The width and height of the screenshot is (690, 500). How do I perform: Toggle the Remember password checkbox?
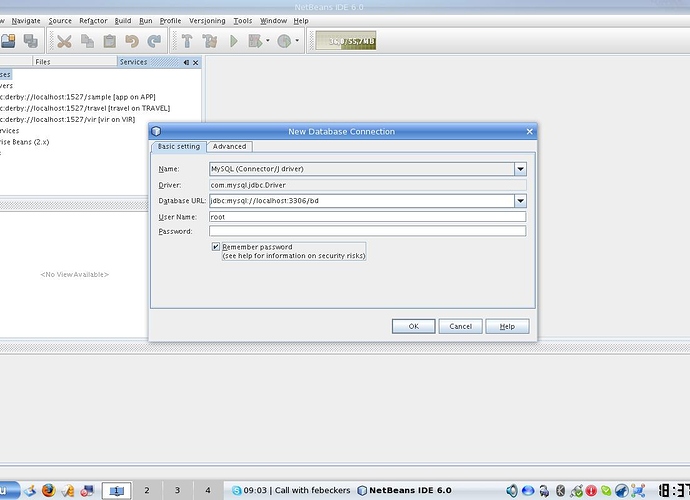point(216,247)
